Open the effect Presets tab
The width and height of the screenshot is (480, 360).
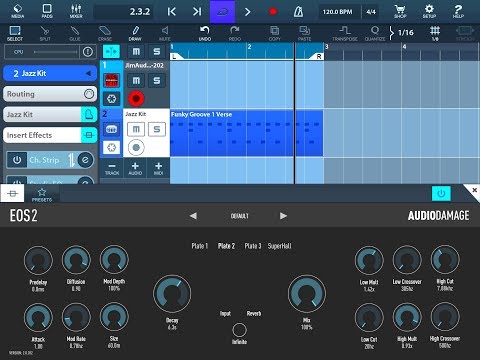pyautogui.click(x=42, y=194)
